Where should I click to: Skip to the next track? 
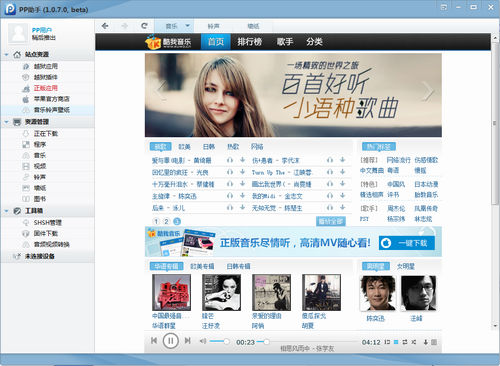188,341
